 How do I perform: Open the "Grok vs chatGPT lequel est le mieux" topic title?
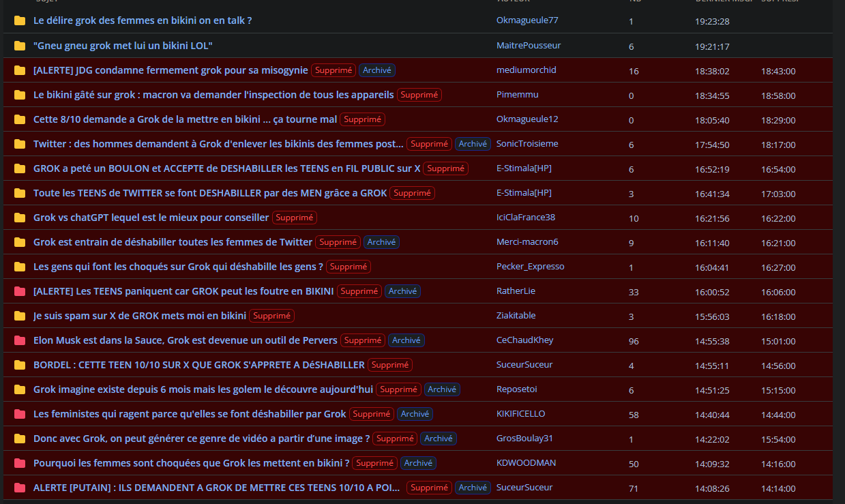click(151, 218)
